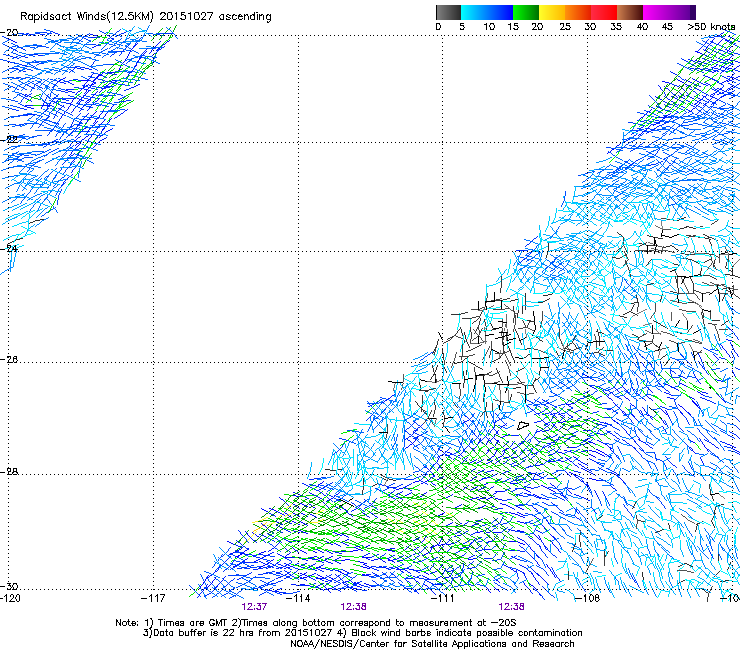Click the purple 12:38 timestamp near -114
Image resolution: width=740 pixels, height=650 pixels.
coord(353,607)
